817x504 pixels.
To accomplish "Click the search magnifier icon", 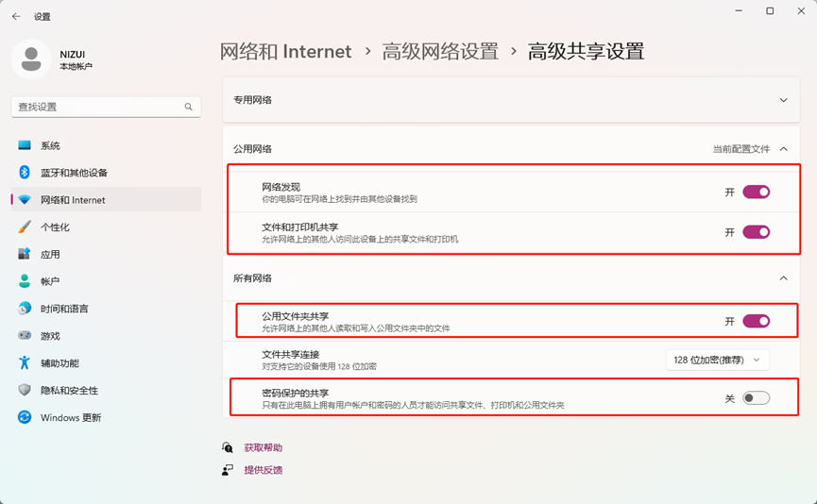I will click(x=188, y=107).
